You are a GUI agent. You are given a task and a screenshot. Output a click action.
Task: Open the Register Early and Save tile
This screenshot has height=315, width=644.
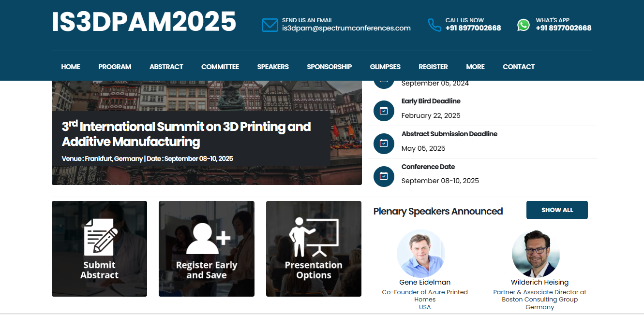[207, 249]
